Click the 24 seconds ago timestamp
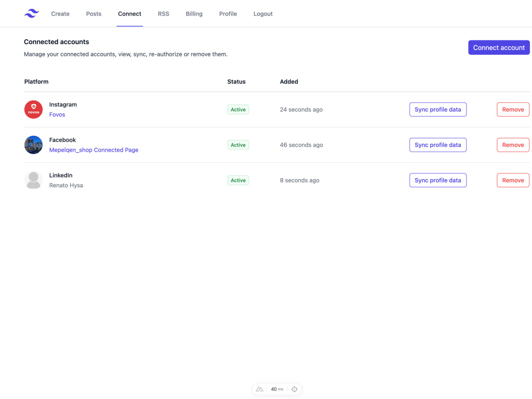Image resolution: width=532 pixels, height=399 pixels. click(301, 110)
